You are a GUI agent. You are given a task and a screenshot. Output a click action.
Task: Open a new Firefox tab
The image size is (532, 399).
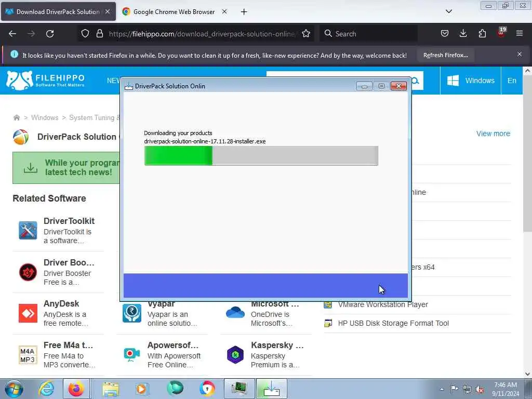(244, 12)
